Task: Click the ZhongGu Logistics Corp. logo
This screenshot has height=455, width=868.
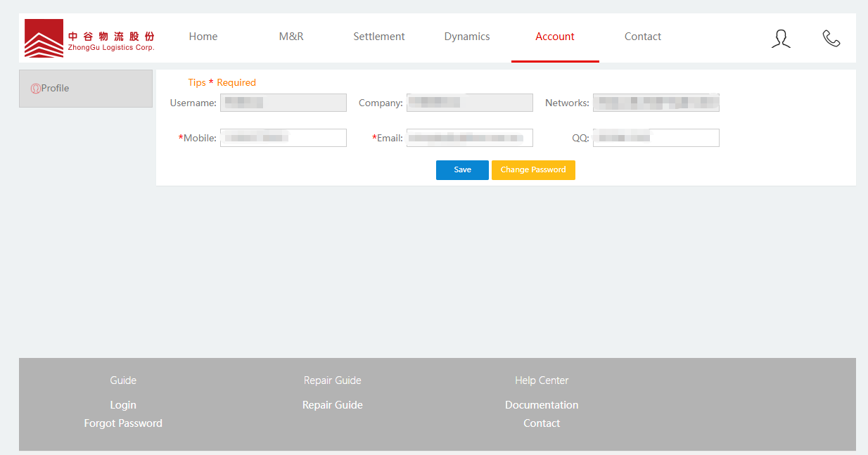Action: point(89,38)
